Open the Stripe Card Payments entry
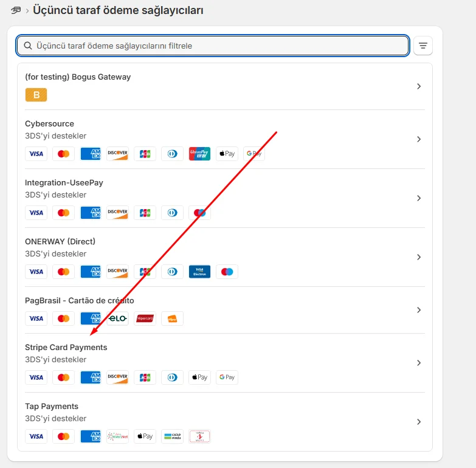 click(x=225, y=363)
